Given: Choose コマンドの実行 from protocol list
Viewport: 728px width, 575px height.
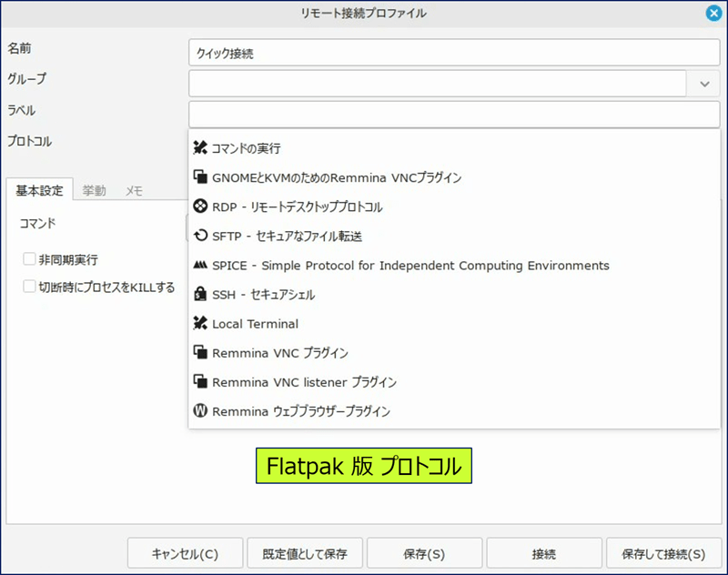Looking at the screenshot, I should (246, 148).
